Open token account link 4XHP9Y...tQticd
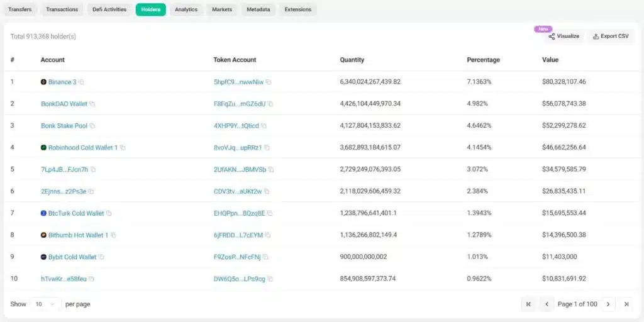 click(x=236, y=126)
